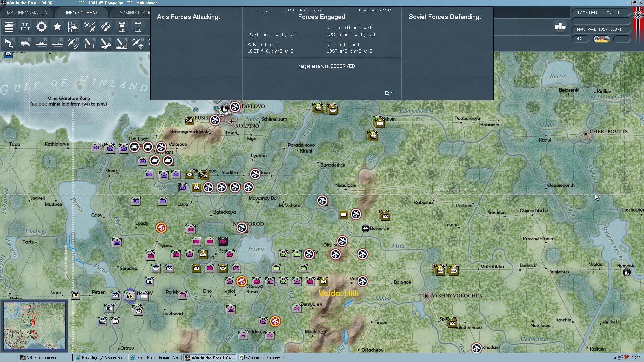Screen dimensions: 644x362
Task: Click the minimap overview thumbnail
Action: pyautogui.click(x=35, y=325)
